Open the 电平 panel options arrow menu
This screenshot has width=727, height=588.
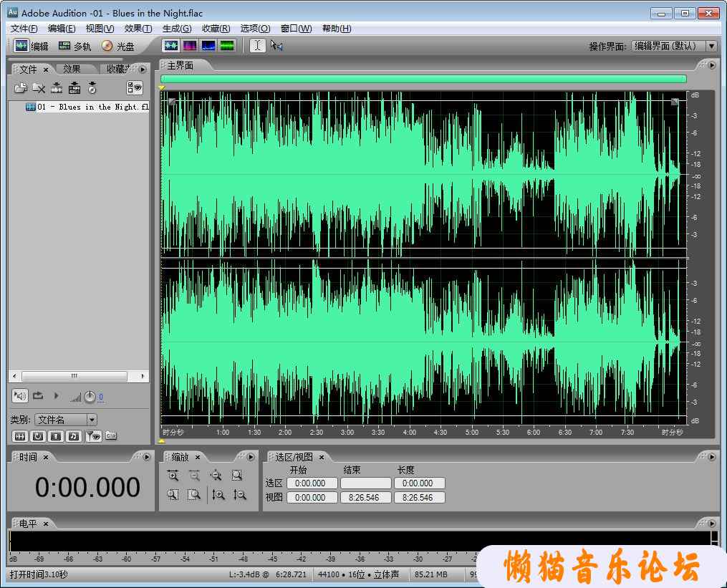pos(712,523)
